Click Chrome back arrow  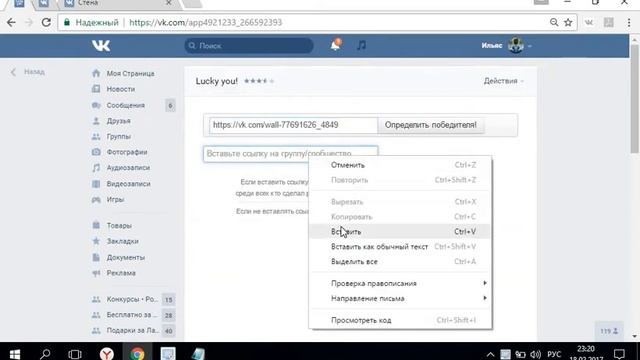11,22
